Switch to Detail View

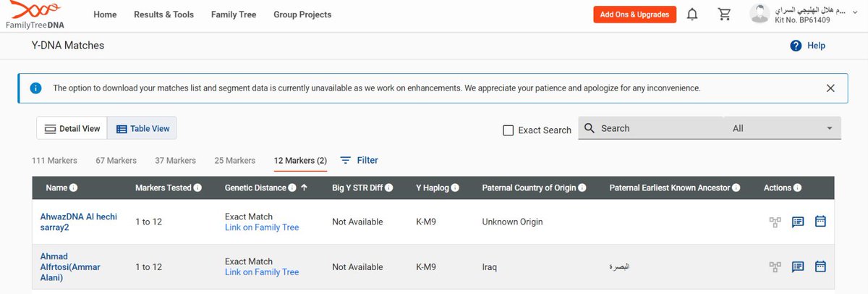pos(72,128)
